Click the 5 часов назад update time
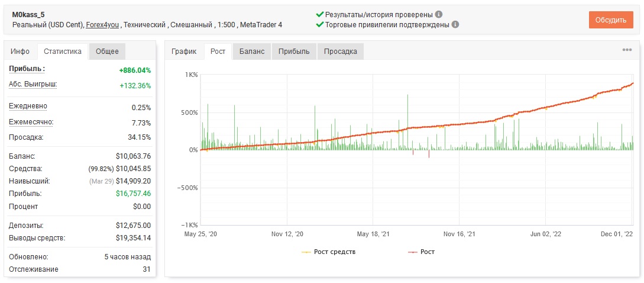 [x=128, y=257]
